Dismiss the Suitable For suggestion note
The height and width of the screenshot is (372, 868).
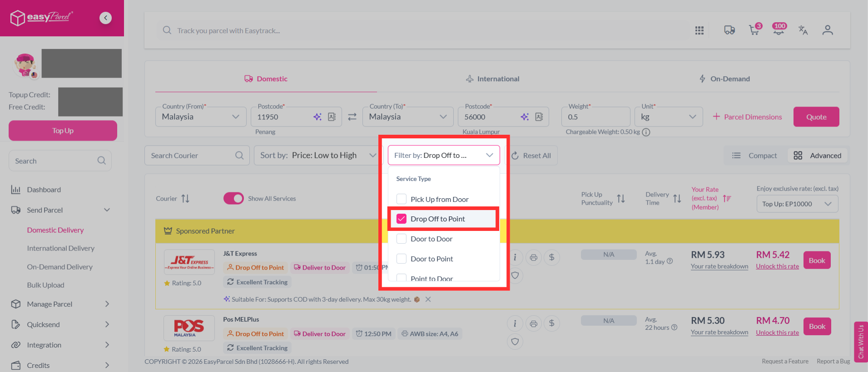point(428,299)
